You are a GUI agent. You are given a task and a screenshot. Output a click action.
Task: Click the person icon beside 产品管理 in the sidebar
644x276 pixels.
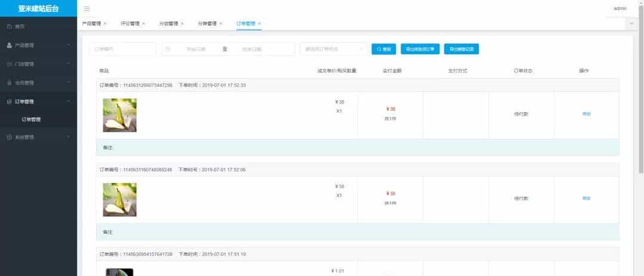(9, 45)
